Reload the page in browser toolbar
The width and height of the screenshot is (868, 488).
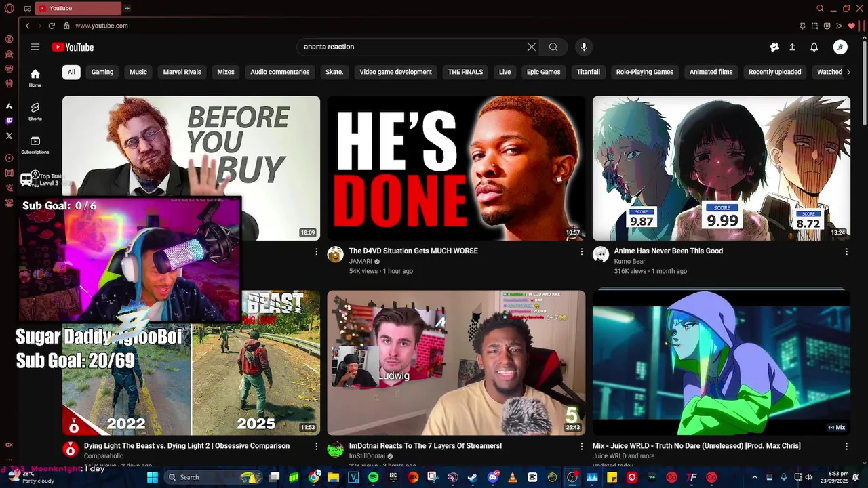(x=52, y=26)
